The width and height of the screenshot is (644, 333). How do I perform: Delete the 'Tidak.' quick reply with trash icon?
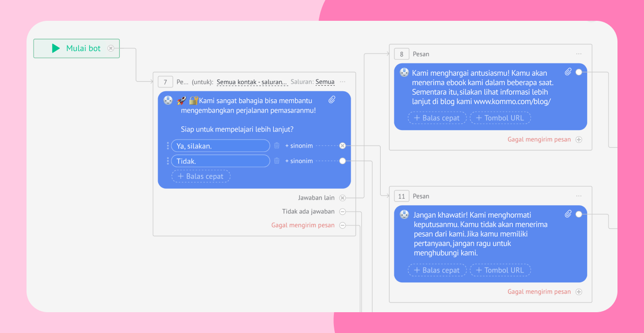pos(277,161)
